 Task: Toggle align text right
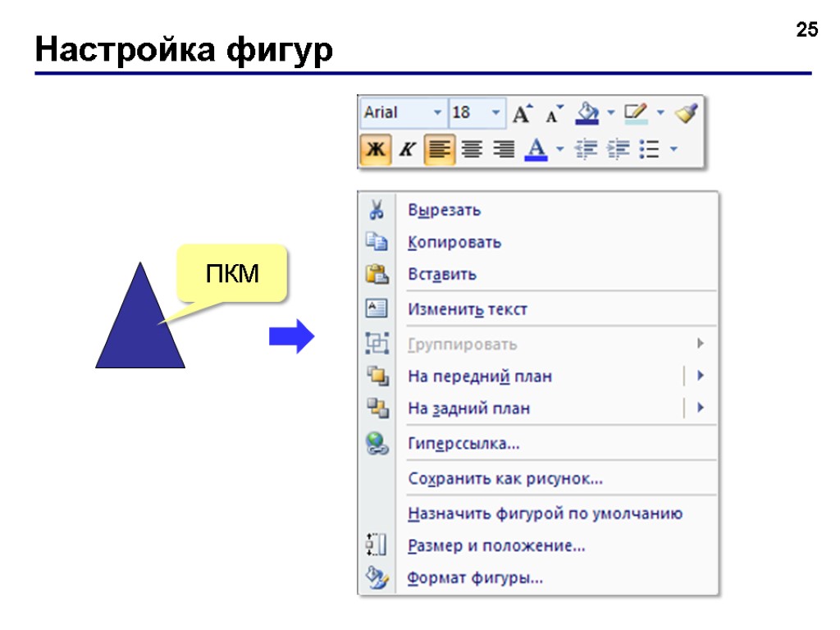coord(504,149)
